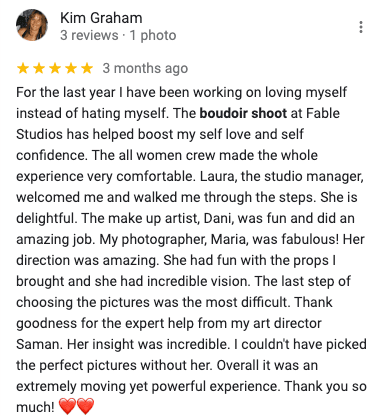Viewport: 382px width, 416px height.
Task: Click the name 'Dani' in the review
Action: tap(218, 218)
